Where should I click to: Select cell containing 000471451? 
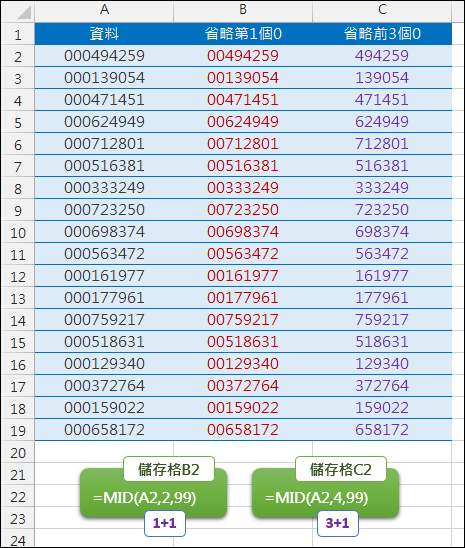104,100
